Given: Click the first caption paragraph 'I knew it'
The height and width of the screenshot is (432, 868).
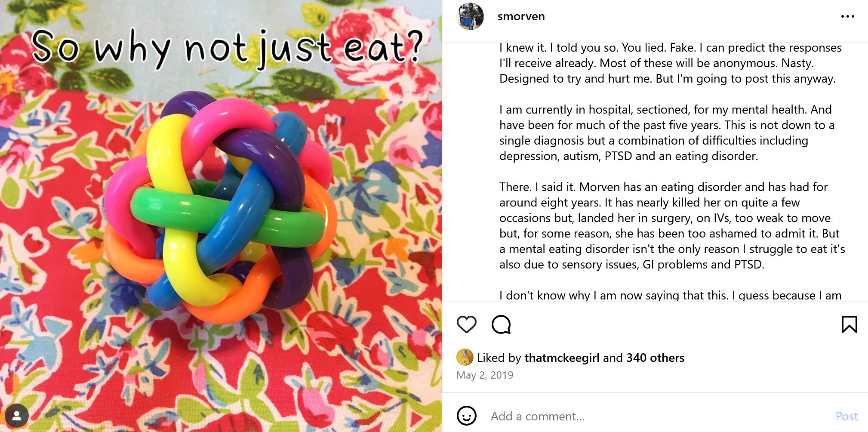Looking at the screenshot, I should [670, 63].
